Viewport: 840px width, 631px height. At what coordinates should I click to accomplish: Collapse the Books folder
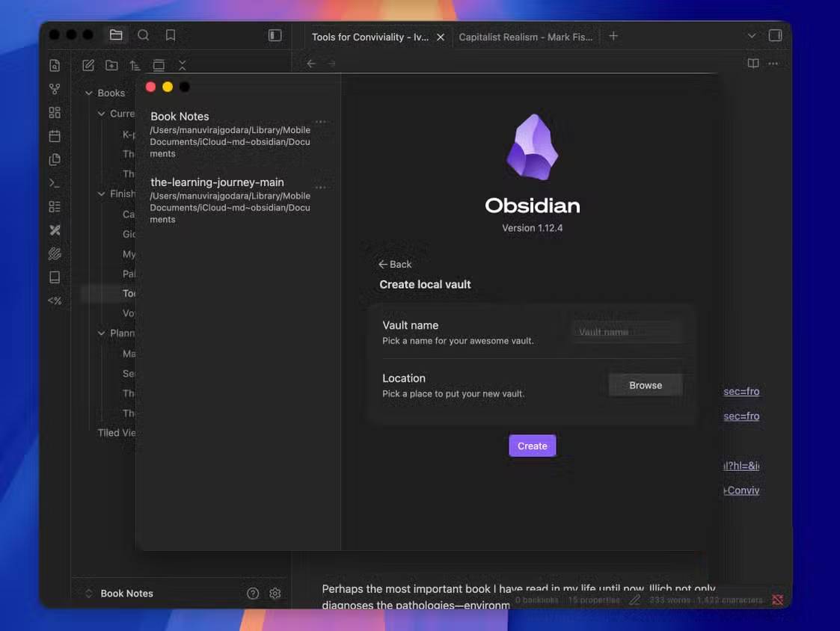pyautogui.click(x=89, y=93)
